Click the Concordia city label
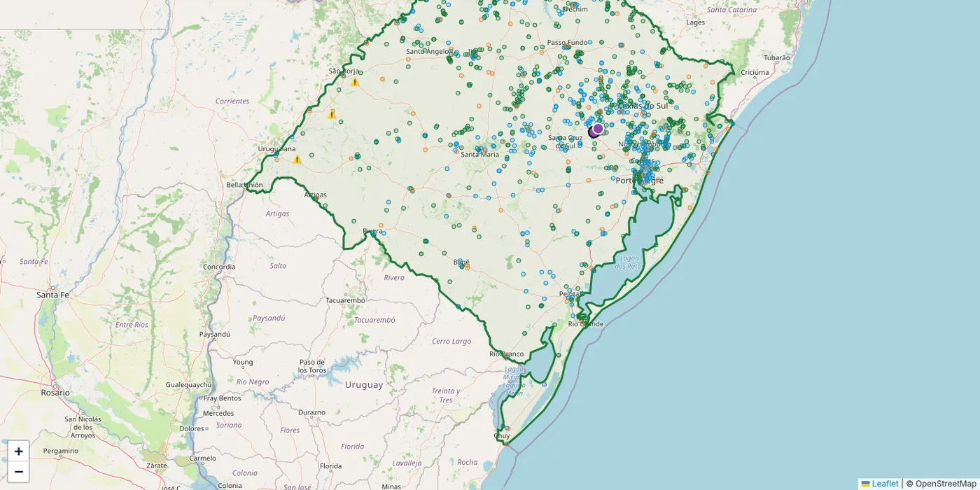This screenshot has width=980, height=490. (218, 267)
